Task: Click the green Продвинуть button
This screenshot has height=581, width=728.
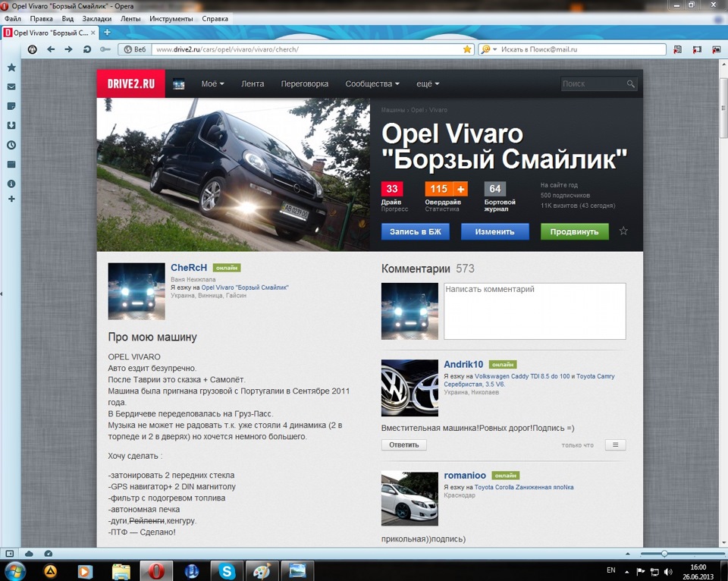Action: (x=574, y=231)
